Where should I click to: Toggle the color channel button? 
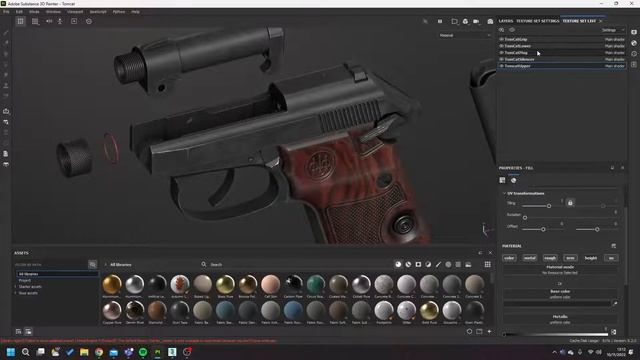[x=509, y=258]
